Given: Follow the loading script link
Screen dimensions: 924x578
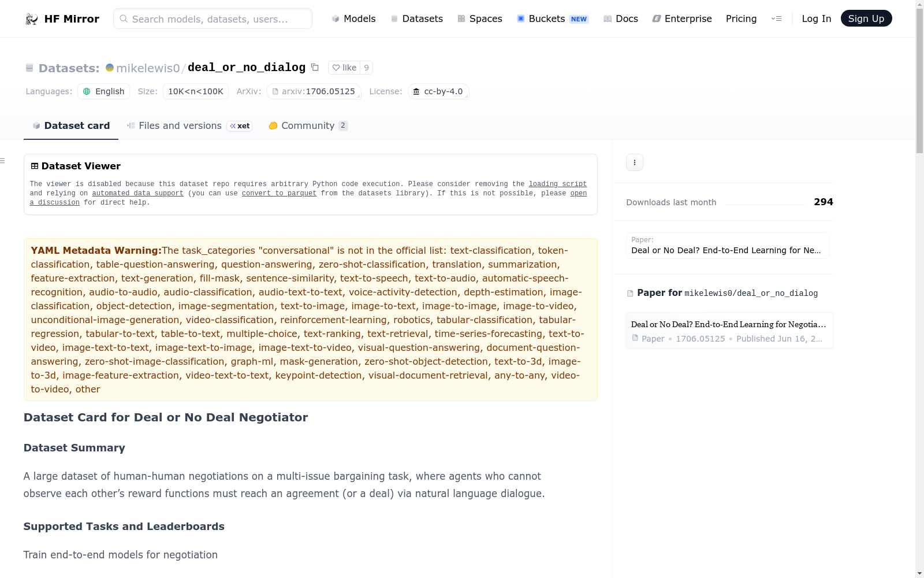Looking at the screenshot, I should coord(558,184).
